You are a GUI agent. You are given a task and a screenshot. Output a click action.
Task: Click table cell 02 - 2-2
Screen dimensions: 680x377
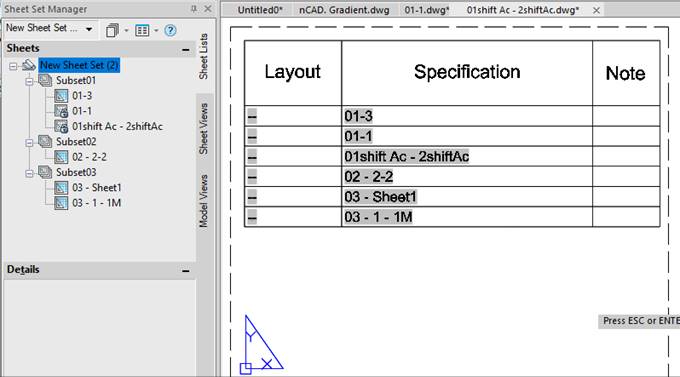point(467,177)
